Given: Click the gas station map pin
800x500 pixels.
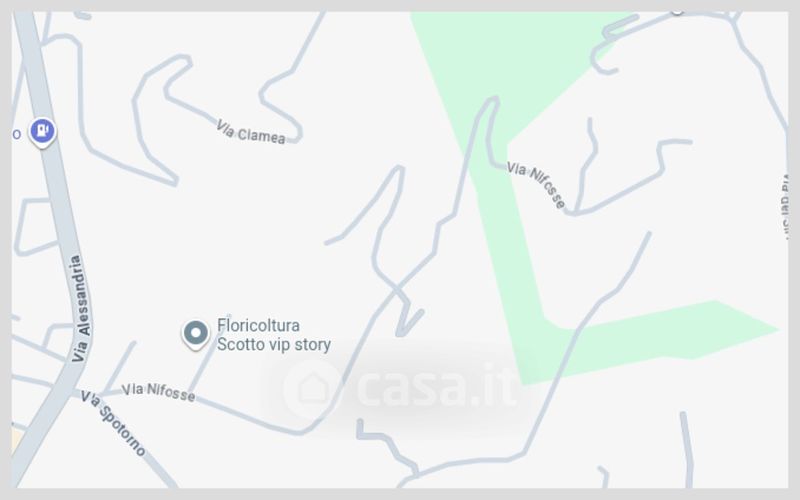Looking at the screenshot, I should [x=42, y=132].
